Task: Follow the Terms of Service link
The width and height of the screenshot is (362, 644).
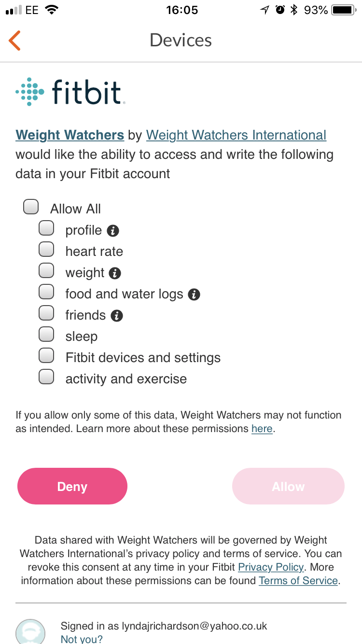Action: tap(298, 581)
